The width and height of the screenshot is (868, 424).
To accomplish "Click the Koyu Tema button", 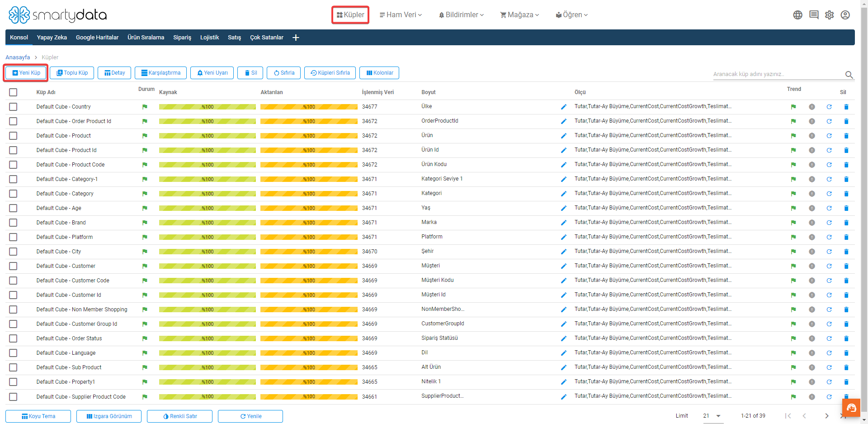I will 38,416.
